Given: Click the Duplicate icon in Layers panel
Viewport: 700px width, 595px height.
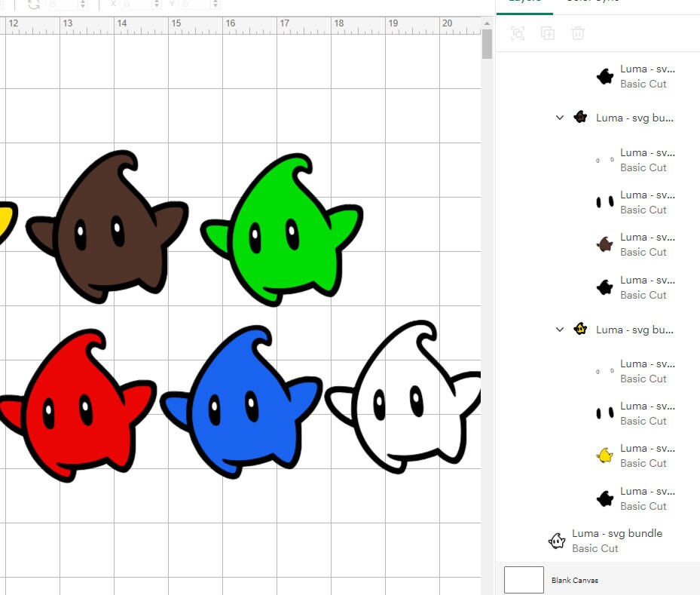Looking at the screenshot, I should point(548,33).
